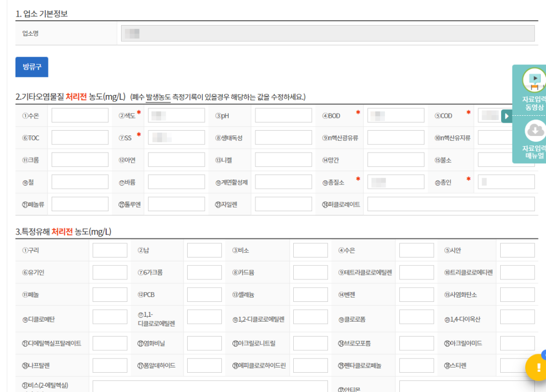
Task: Click the 에피클로로하이드린 input field
Action: (311, 365)
